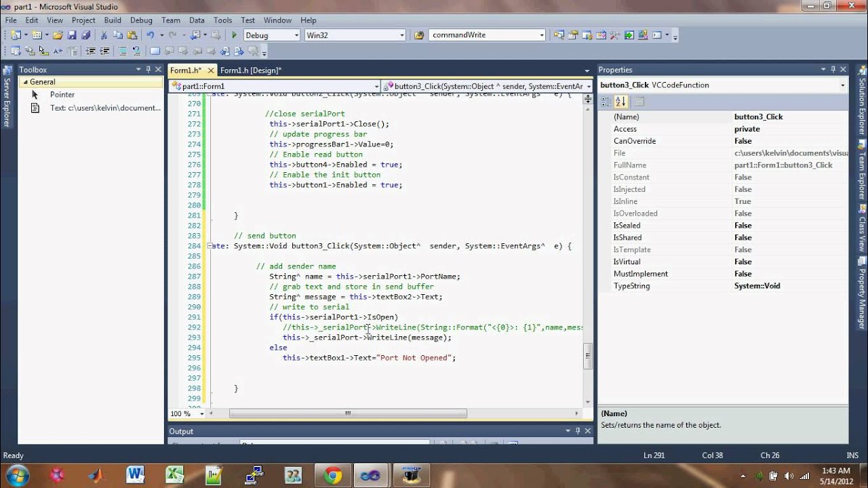The width and height of the screenshot is (868, 488).
Task: Click the Undo arrow icon
Action: [x=150, y=35]
